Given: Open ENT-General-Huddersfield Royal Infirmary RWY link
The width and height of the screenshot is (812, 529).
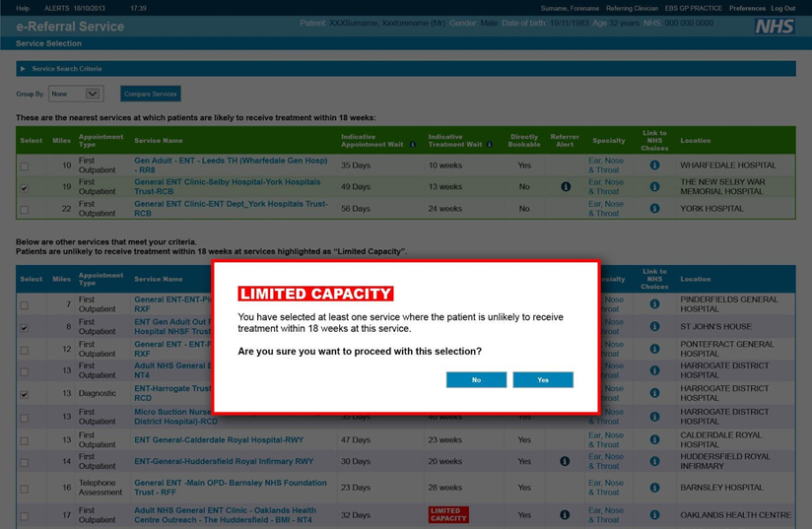Looking at the screenshot, I should click(224, 461).
